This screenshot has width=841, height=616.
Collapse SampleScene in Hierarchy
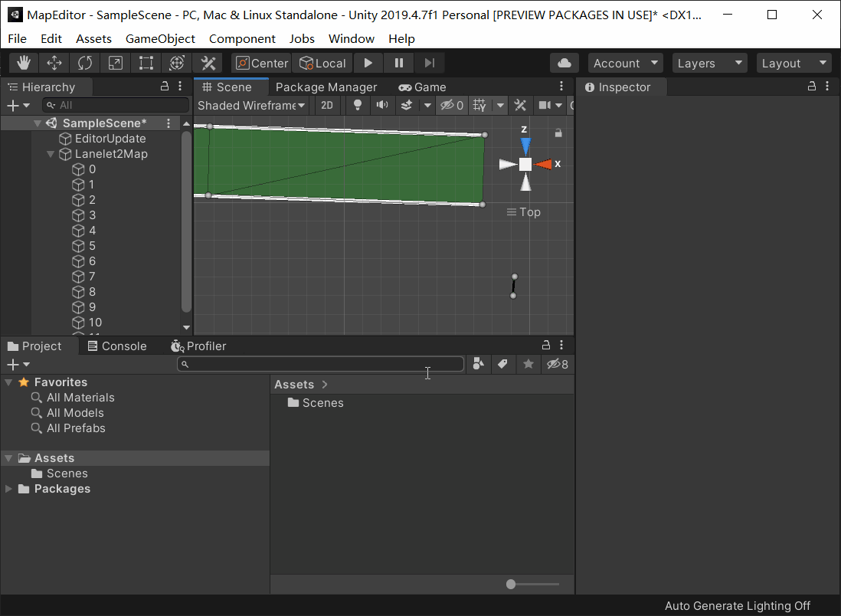click(37, 123)
